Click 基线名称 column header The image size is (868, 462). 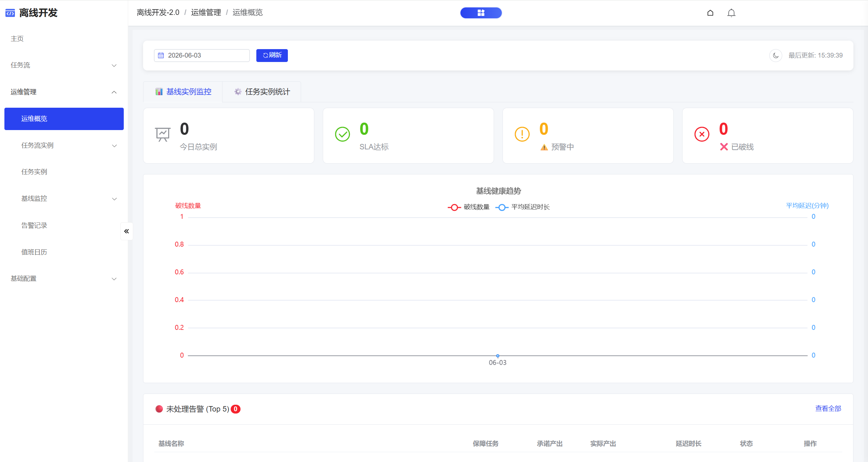[171, 444]
